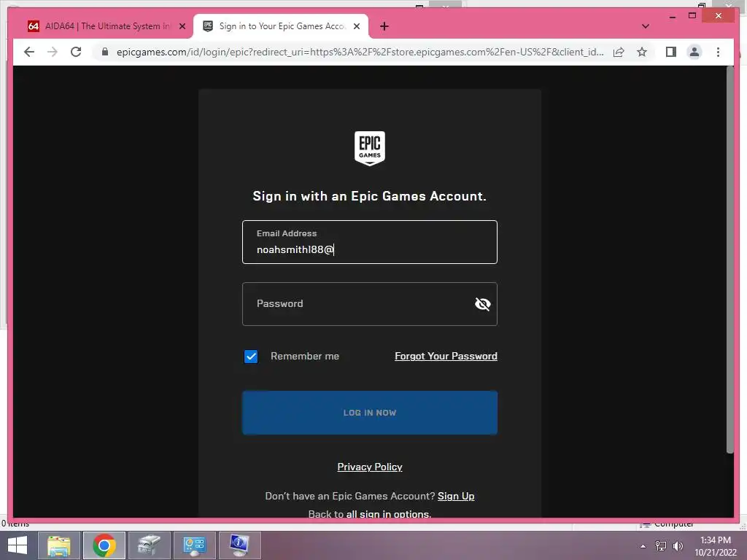Image resolution: width=747 pixels, height=560 pixels.
Task: Select the Sign in to Your Epic Games tab
Action: (282, 26)
